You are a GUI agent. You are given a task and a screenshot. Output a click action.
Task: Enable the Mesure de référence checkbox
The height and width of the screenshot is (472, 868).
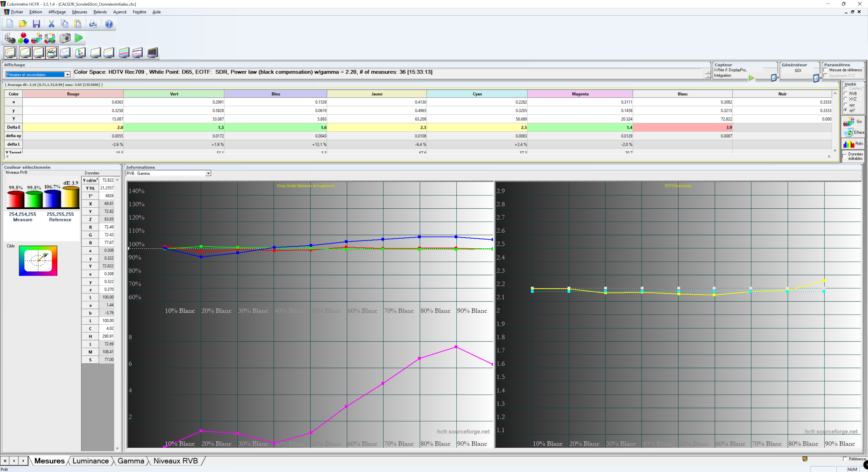tap(826, 70)
